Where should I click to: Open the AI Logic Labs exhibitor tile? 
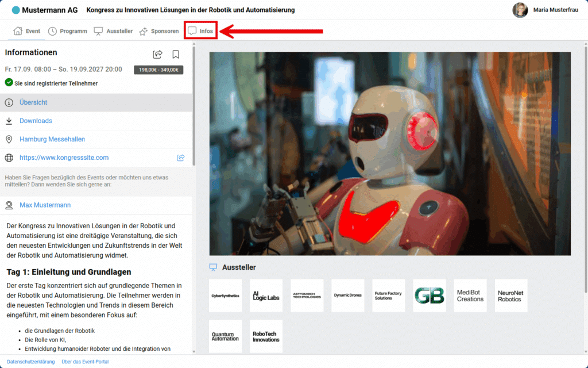(266, 296)
